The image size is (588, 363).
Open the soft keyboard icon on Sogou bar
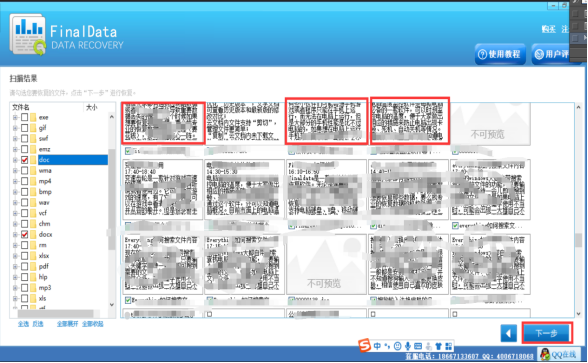point(418,346)
